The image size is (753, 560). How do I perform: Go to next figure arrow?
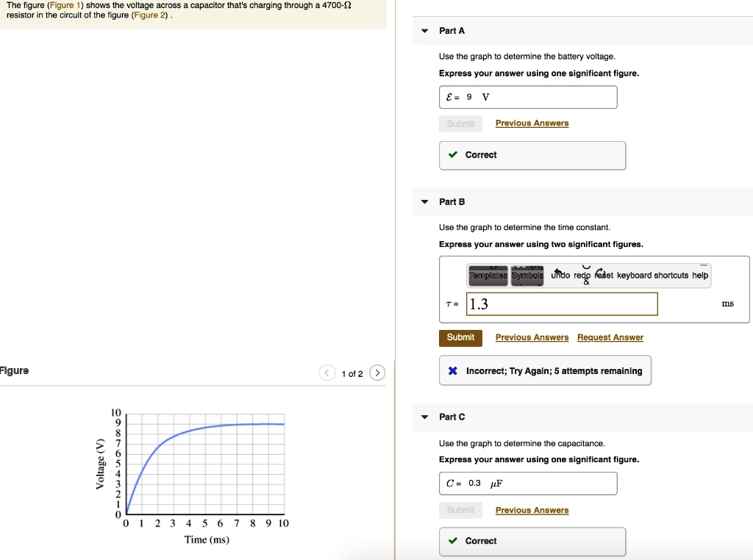377,373
